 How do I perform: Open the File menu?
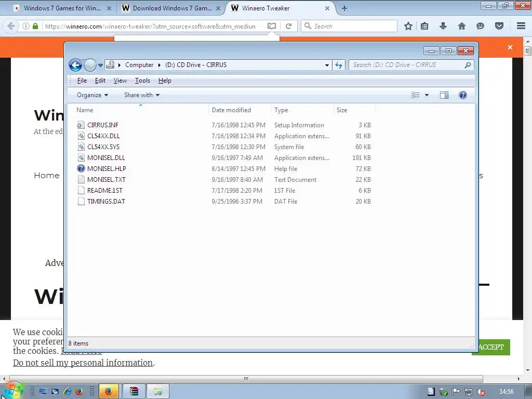82,81
